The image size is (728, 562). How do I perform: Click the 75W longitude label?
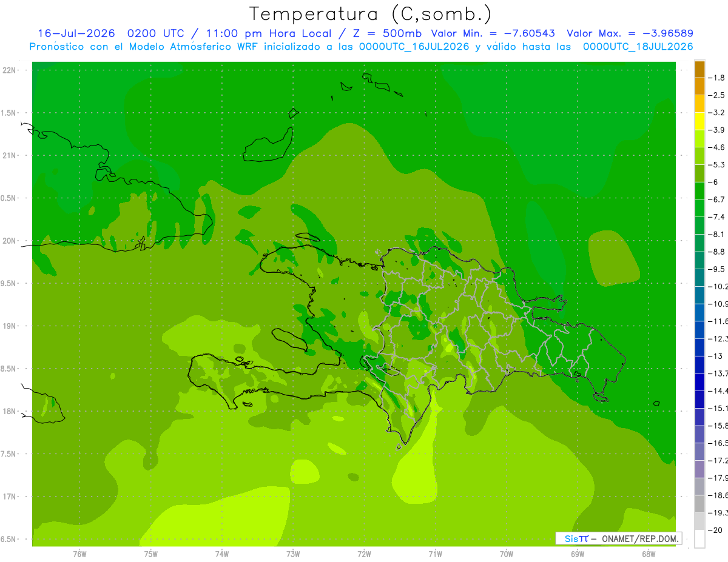click(x=150, y=554)
